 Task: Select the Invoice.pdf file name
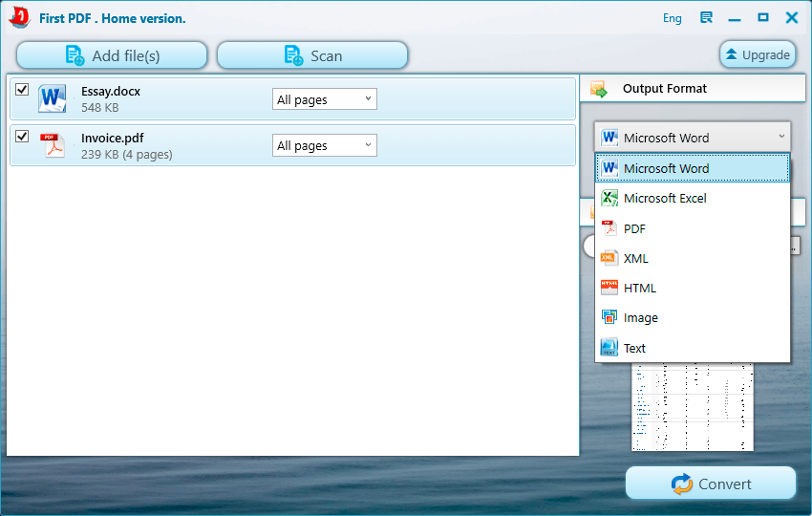click(x=113, y=138)
